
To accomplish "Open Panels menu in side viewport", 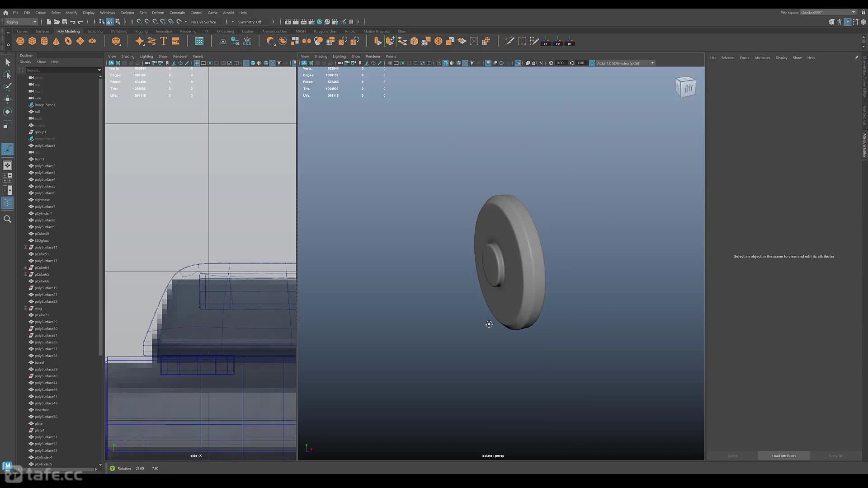I will pyautogui.click(x=198, y=56).
